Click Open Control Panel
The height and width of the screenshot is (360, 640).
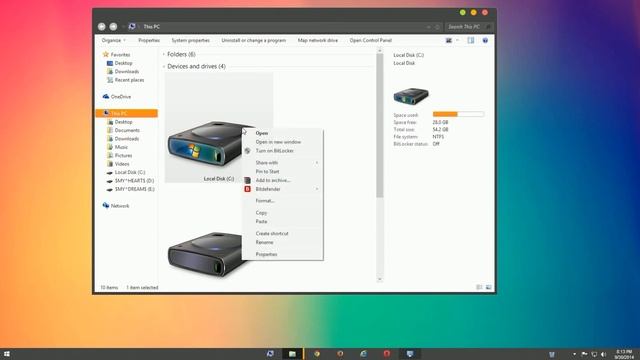371,40
